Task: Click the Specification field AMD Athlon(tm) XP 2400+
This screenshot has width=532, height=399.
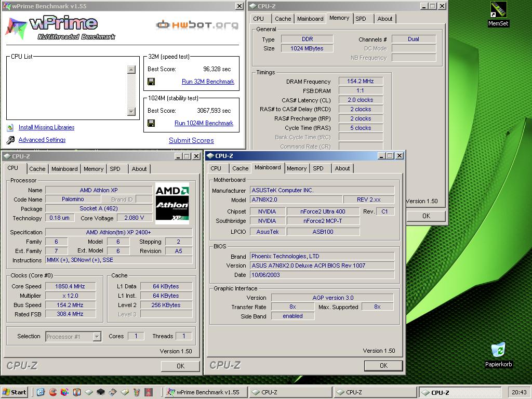Action: (x=118, y=232)
